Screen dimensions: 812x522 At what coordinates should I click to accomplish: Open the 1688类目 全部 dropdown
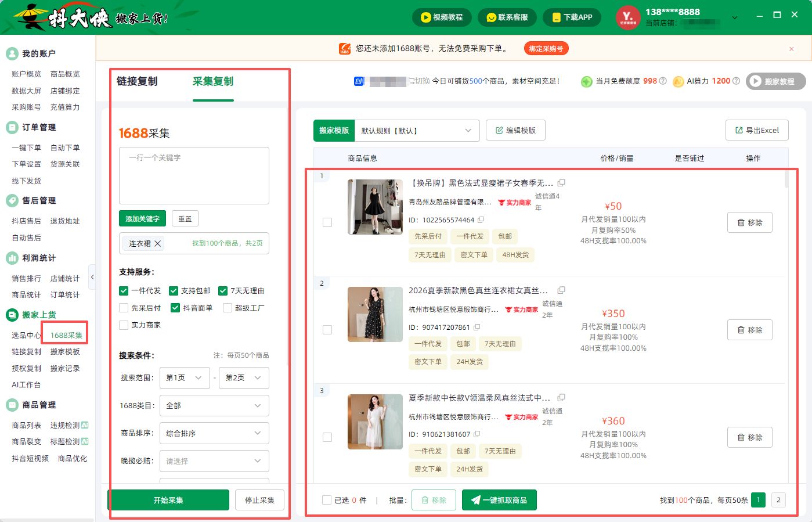pyautogui.click(x=214, y=405)
